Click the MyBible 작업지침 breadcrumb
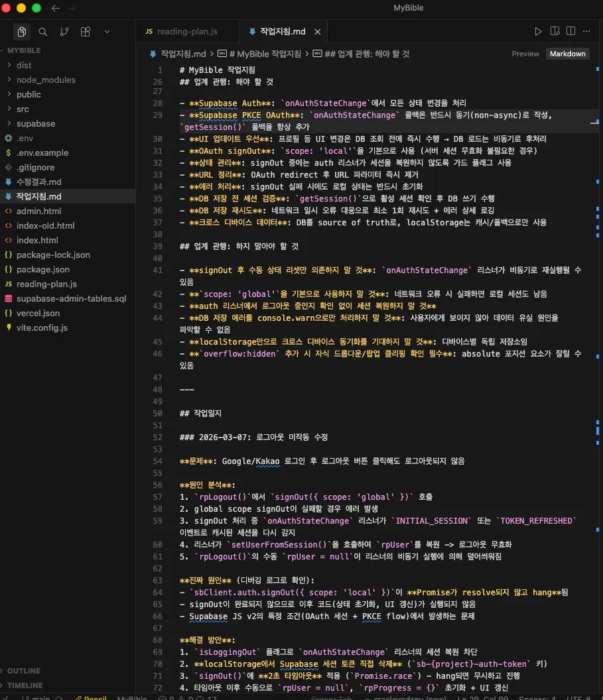Screen dimensions: 603x700 coord(265,54)
